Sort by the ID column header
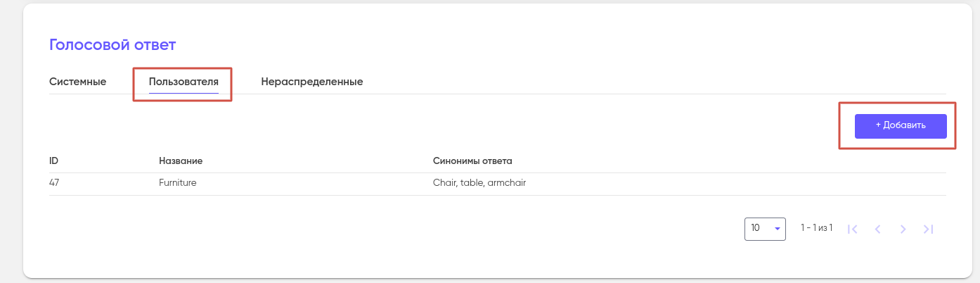Screen dimensions: 980x283 tap(53, 161)
